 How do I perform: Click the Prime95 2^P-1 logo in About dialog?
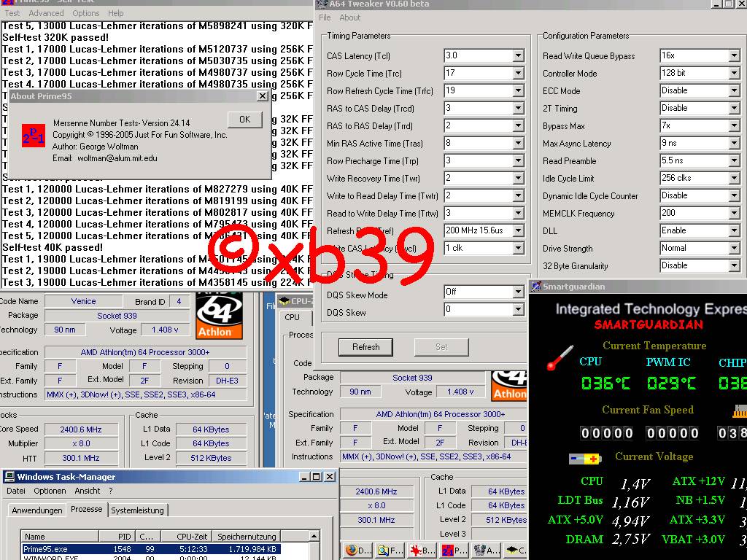[x=34, y=136]
